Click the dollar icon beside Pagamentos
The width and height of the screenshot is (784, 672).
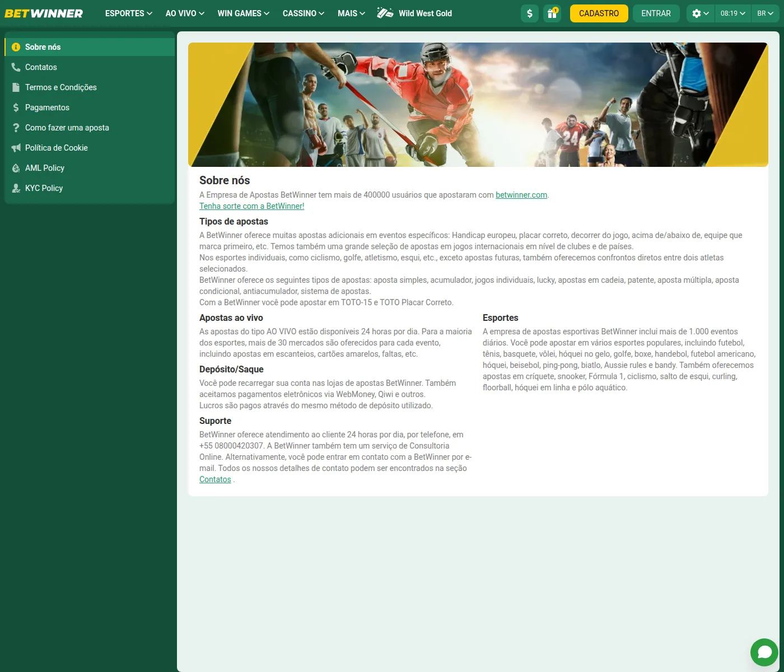point(16,108)
